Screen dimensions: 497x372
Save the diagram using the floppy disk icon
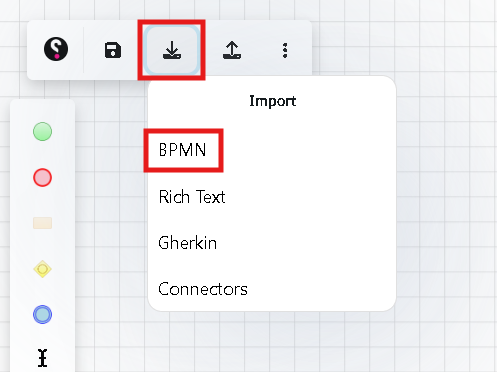[x=113, y=50]
